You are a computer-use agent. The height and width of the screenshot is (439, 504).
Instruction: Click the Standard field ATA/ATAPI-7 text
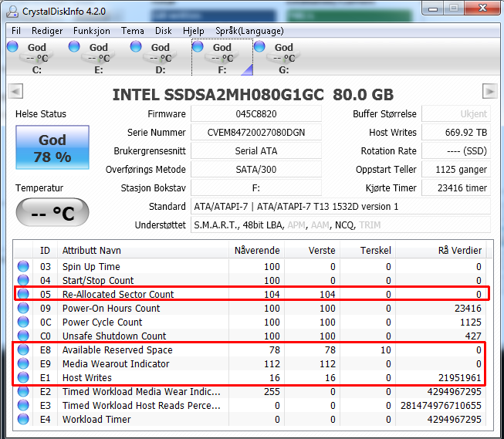(340, 206)
